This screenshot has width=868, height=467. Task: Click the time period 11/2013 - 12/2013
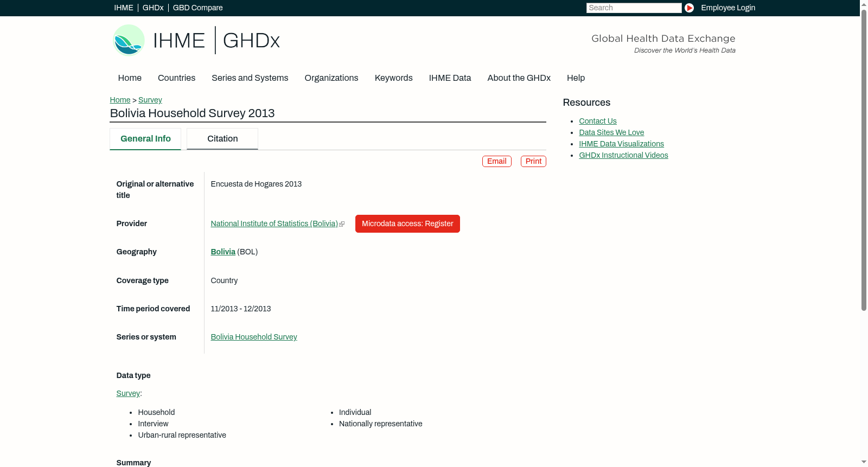click(x=241, y=309)
